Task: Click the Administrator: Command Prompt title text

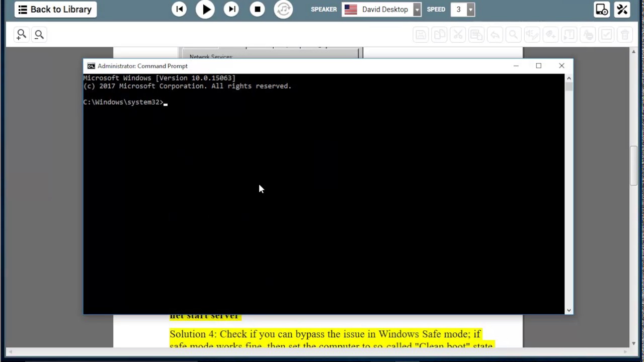Action: 142,66
